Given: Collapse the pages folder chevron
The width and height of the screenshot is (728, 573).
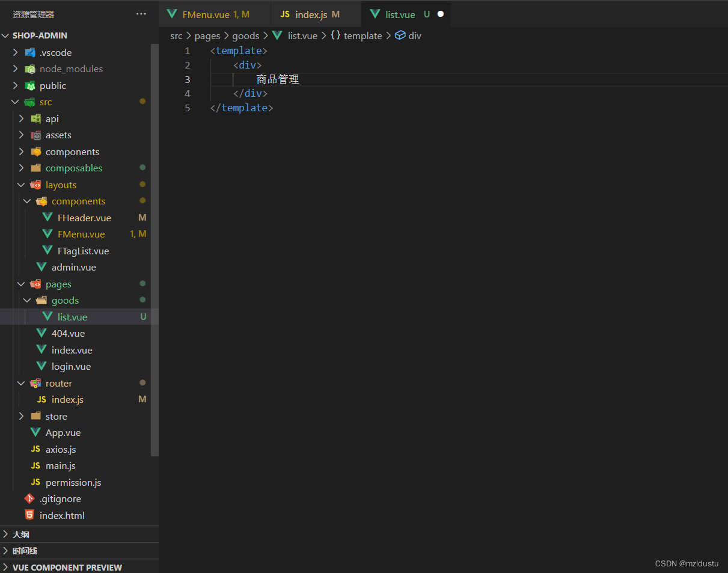Looking at the screenshot, I should pos(22,284).
